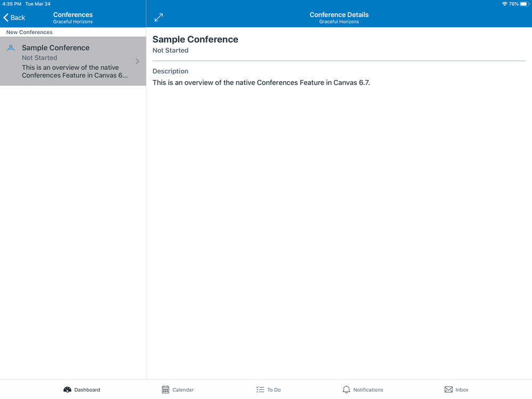This screenshot has width=532, height=399.
Task: Tap the fullscreen expand arrows icon
Action: [158, 17]
